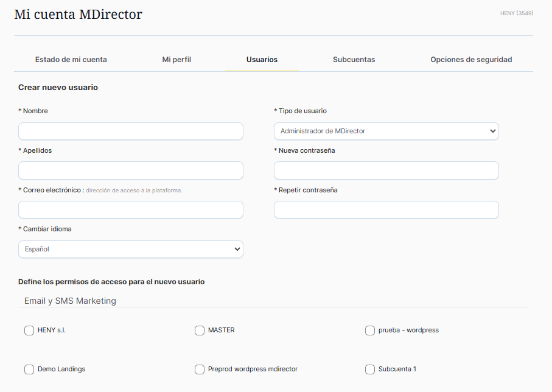The image size is (552, 392).
Task: Check the HENY s.l. checkbox
Action: click(29, 331)
